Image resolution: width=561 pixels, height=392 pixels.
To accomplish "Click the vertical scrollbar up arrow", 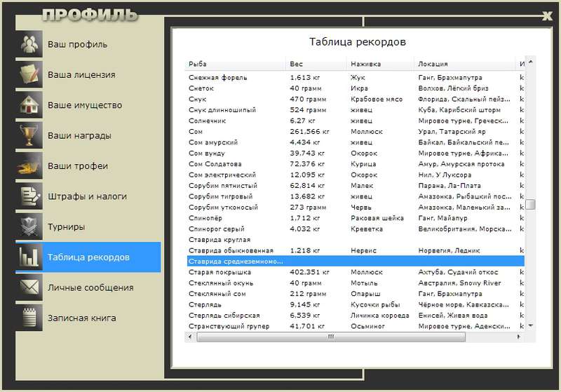I will 531,62.
